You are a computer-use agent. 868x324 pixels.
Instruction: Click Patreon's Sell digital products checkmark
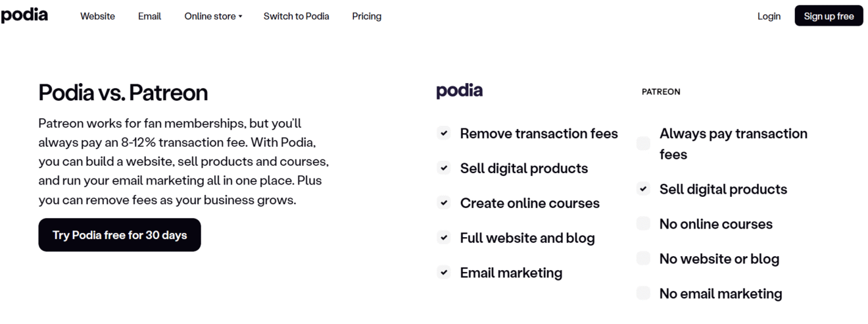tap(644, 189)
